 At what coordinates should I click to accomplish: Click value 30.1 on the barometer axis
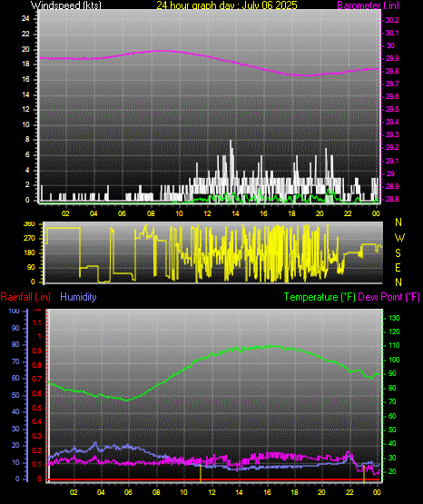coord(392,33)
